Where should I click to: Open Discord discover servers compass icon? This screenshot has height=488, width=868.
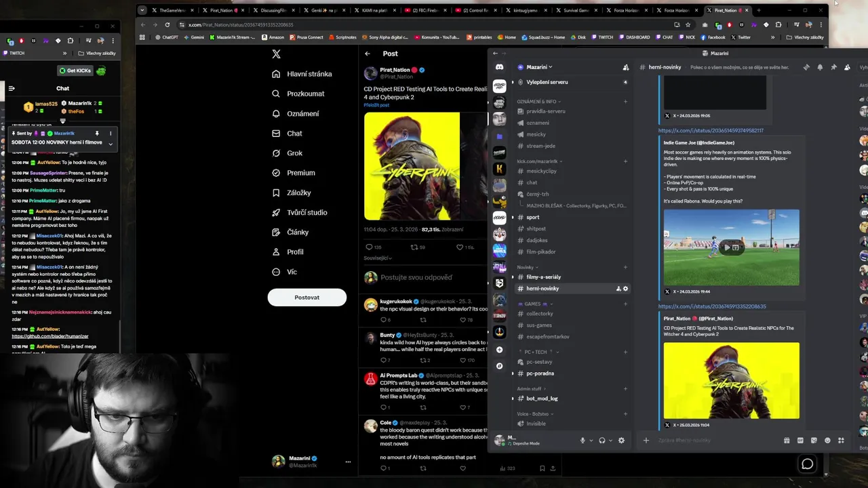coord(499,366)
